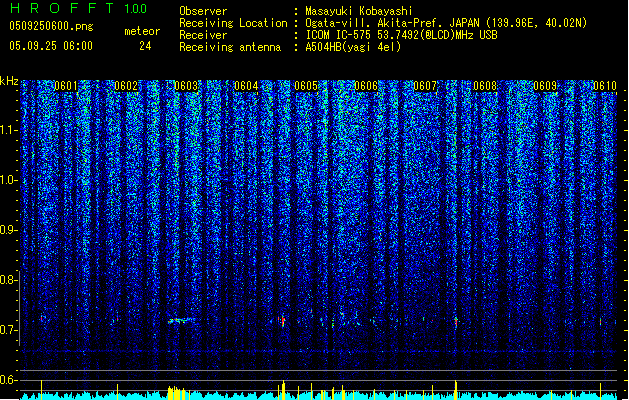This screenshot has height=400, width=629.
Task: Click the kHz axis unit label
Action: pyautogui.click(x=9, y=81)
